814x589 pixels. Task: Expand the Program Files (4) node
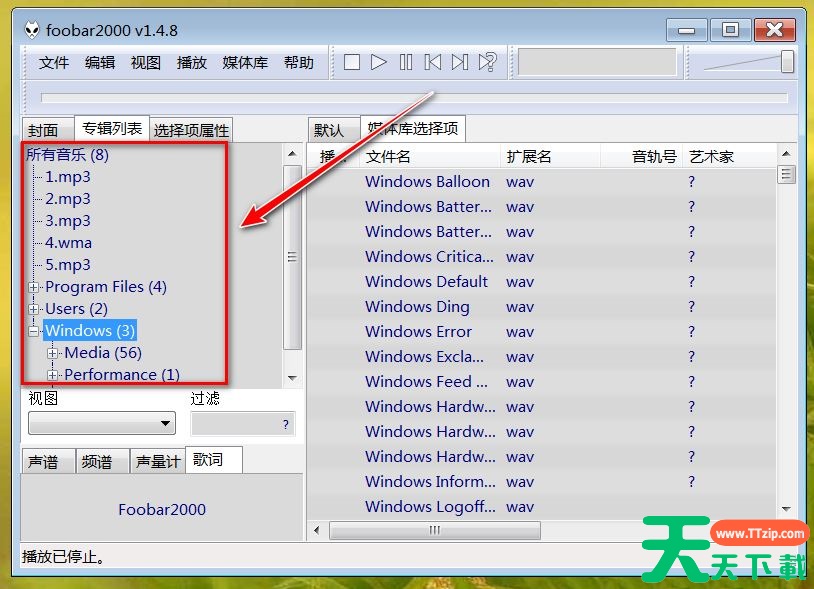coord(33,287)
